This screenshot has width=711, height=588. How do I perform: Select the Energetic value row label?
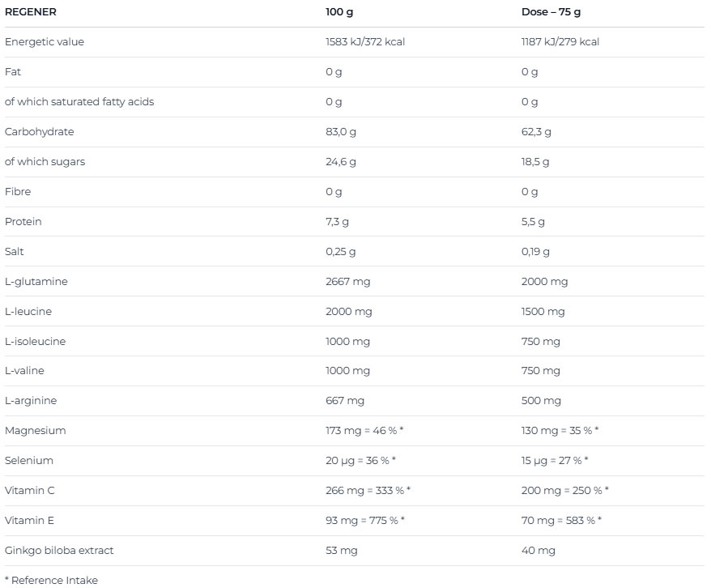point(45,42)
